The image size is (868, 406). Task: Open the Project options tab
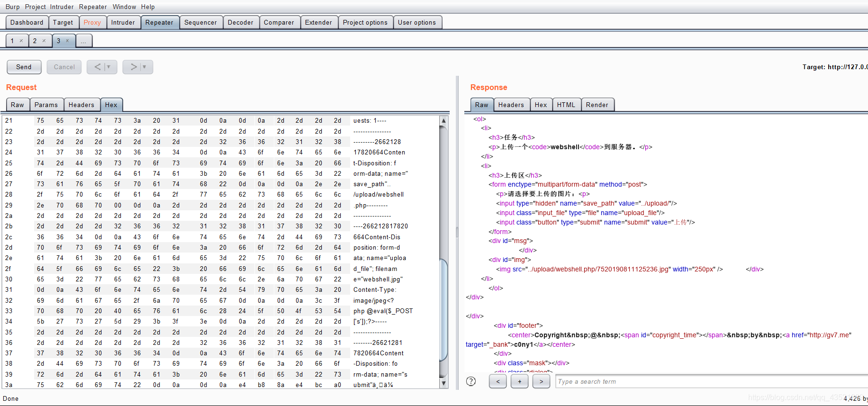365,22
